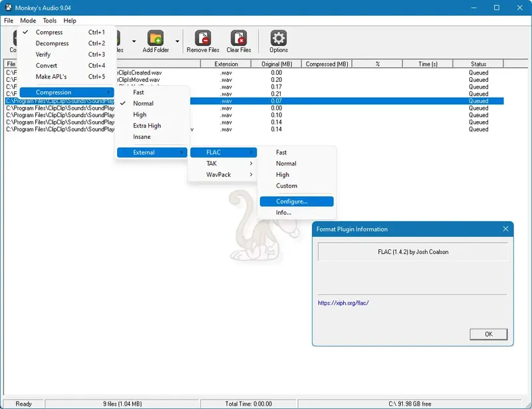
Task: Choose Convert from the Mode menu
Action: (x=66, y=66)
